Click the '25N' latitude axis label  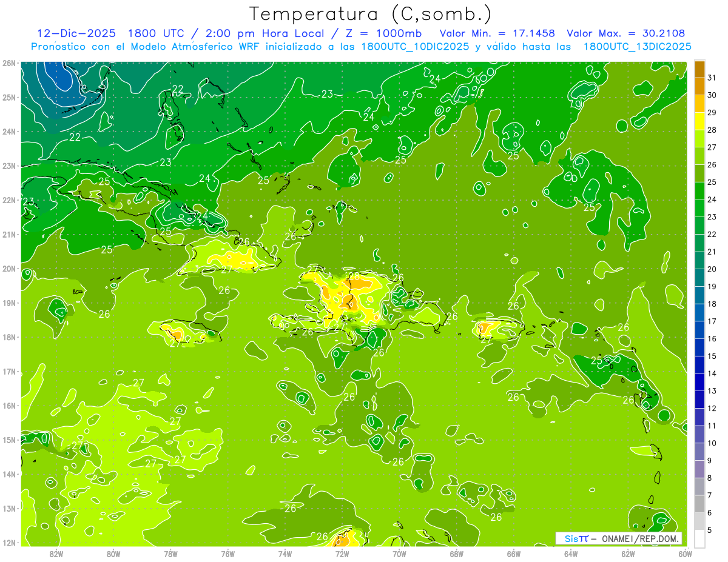pos(9,97)
